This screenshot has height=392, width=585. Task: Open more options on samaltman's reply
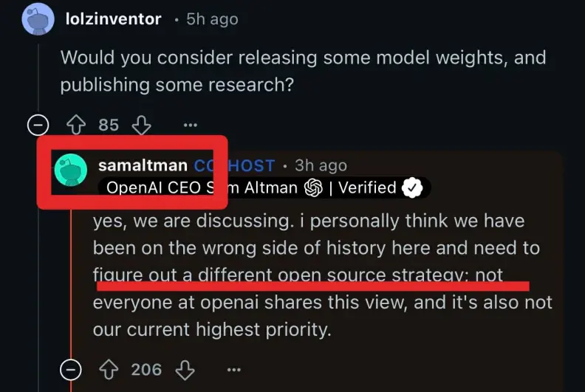(x=233, y=368)
